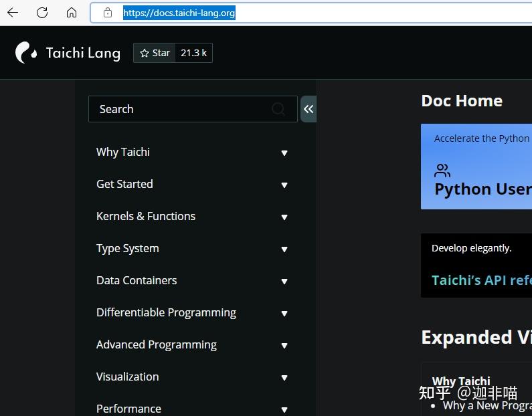Click the browser address bar URL

click(179, 13)
